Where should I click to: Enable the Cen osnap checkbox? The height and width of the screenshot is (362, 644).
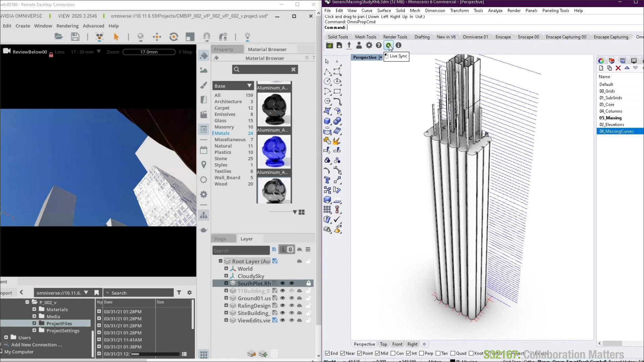coord(393,353)
